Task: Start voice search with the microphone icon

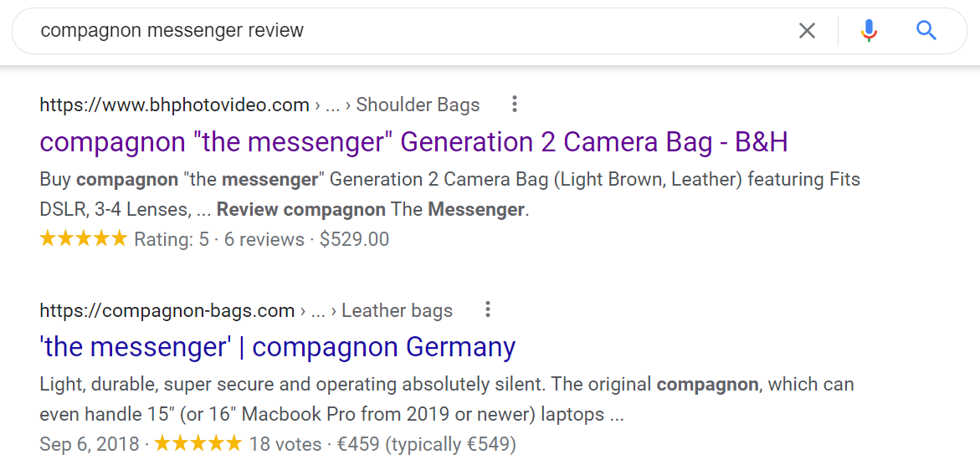Action: pyautogui.click(x=869, y=31)
